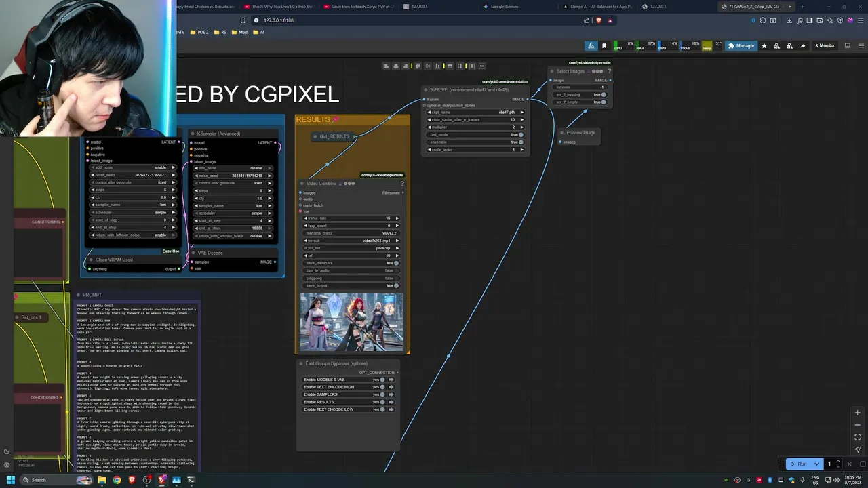
Task: Increase scale_factor arrow in RIFE VFI
Action: coord(522,149)
